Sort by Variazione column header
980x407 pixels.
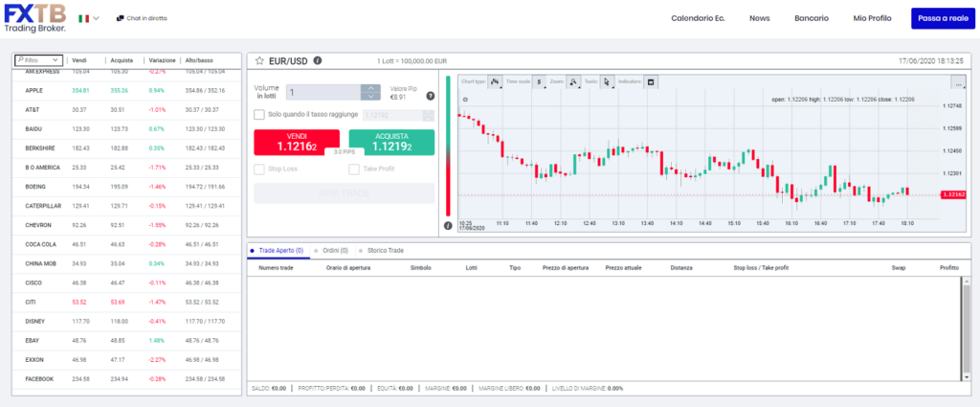pyautogui.click(x=162, y=60)
